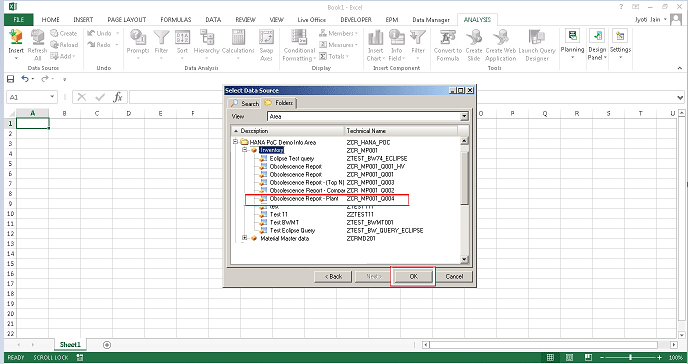
Task: Click the Create button in Data Source group
Action: click(64, 33)
